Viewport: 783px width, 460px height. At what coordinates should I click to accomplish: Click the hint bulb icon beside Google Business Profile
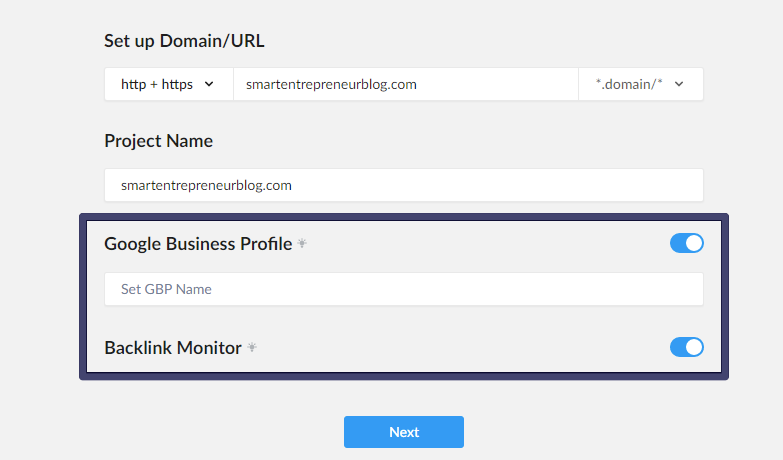pos(302,243)
